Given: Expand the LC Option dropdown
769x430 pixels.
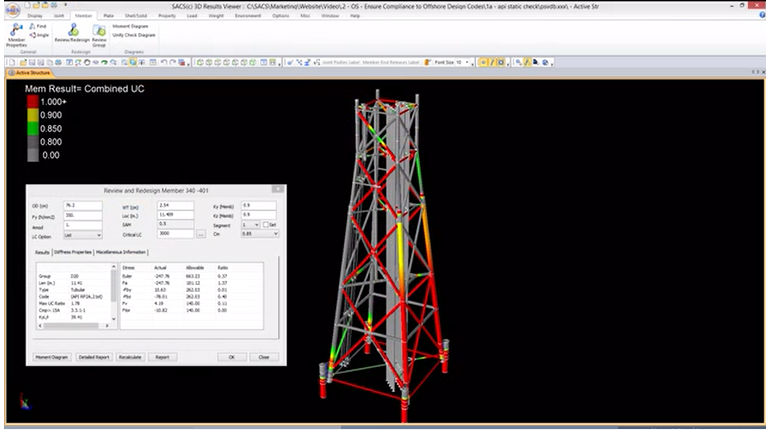Looking at the screenshot, I should tap(96, 235).
